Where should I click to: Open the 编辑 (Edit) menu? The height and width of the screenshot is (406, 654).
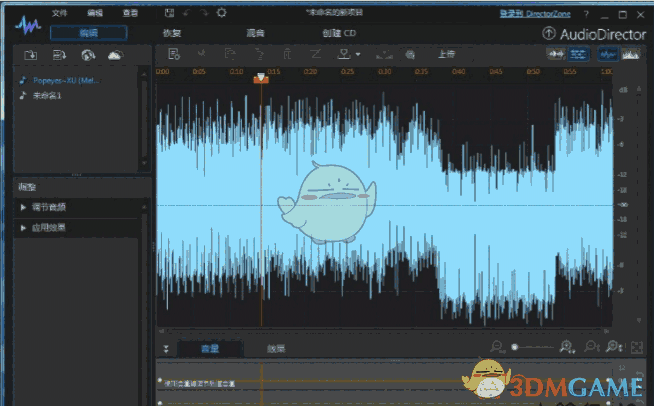pos(95,13)
